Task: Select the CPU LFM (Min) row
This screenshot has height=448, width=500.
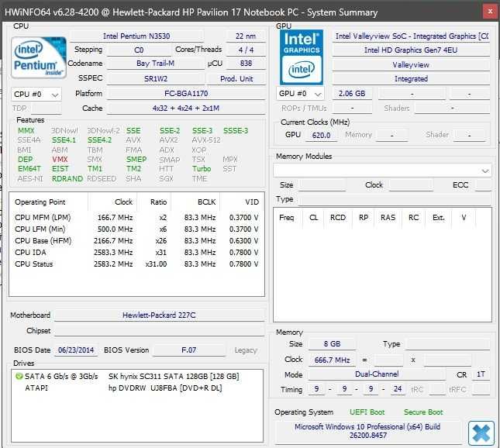Action: 136,229
